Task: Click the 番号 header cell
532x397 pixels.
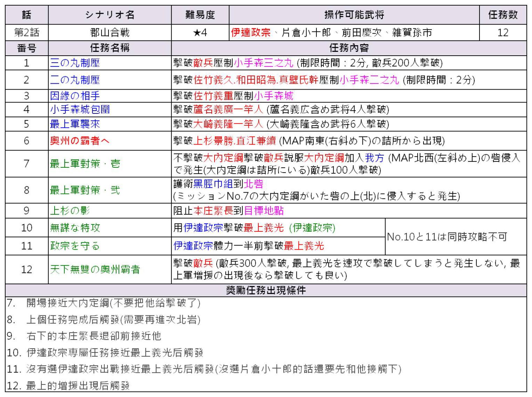Action: 27,48
